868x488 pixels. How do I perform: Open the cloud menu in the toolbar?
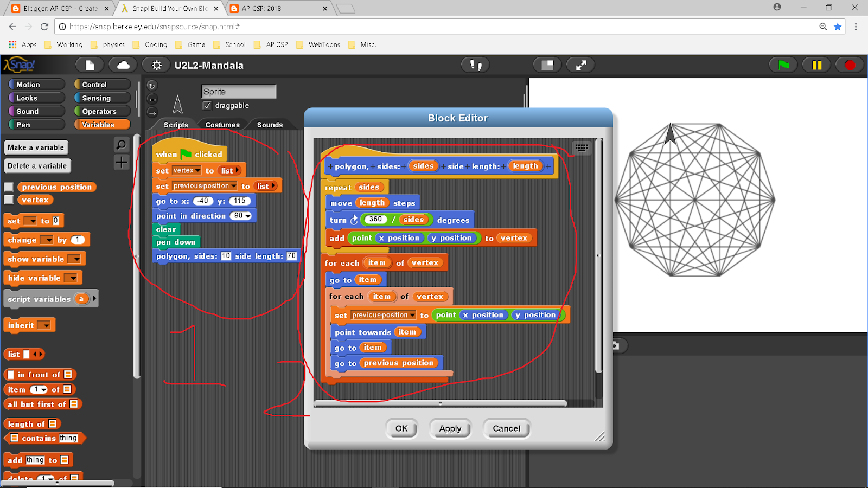(123, 64)
